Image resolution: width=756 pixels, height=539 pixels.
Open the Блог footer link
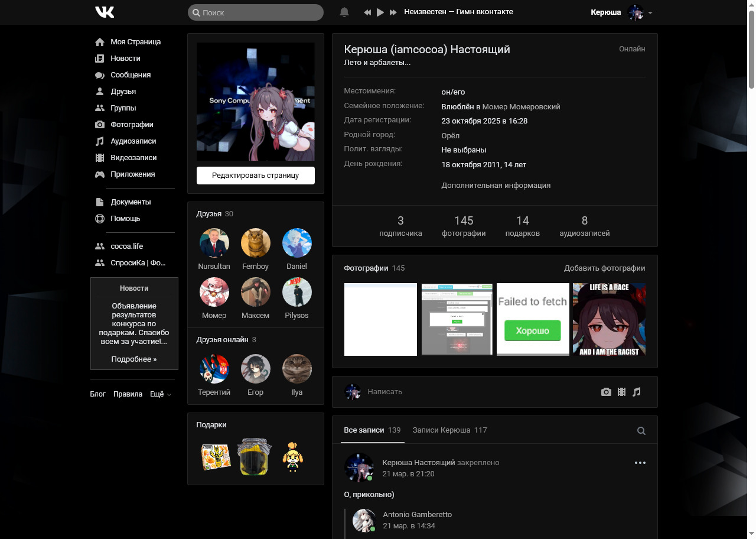(98, 394)
